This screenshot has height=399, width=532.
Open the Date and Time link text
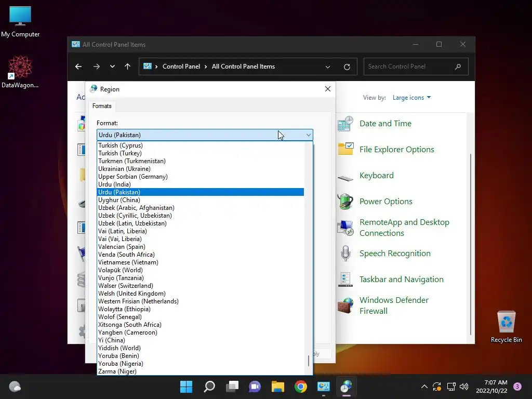(385, 124)
